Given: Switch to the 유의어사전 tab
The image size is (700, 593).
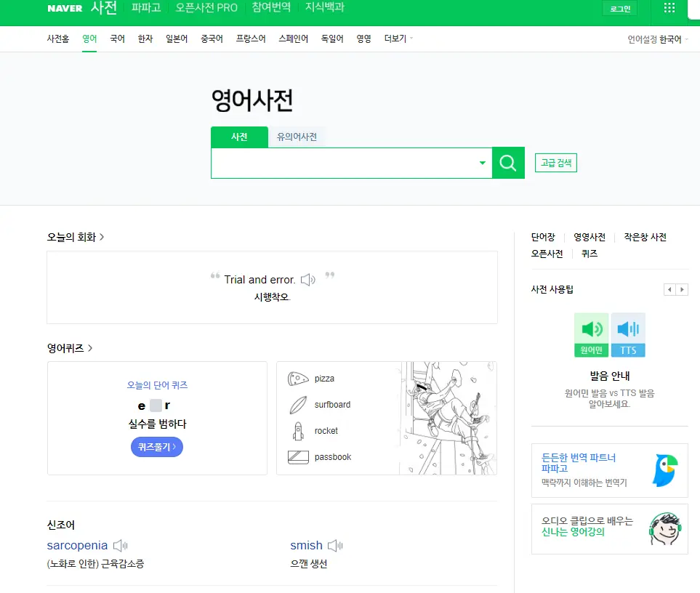Looking at the screenshot, I should 297,137.
